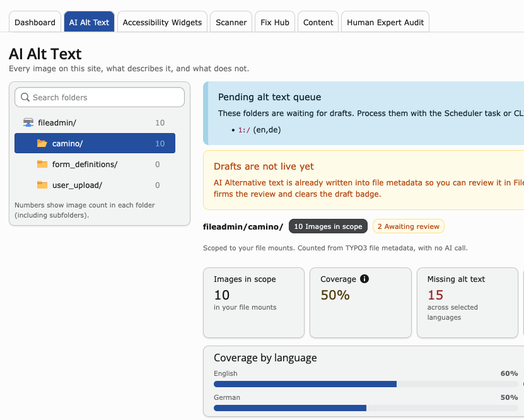
Task: Click the English coverage progress bar
Action: click(366, 384)
